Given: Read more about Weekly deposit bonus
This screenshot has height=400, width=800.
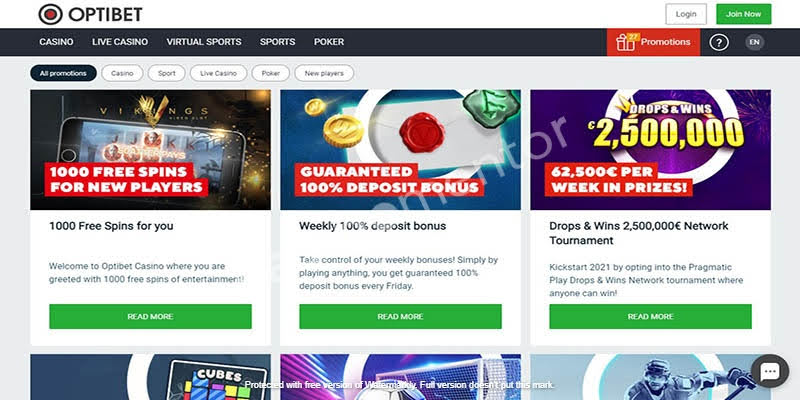Looking at the screenshot, I should click(x=401, y=316).
